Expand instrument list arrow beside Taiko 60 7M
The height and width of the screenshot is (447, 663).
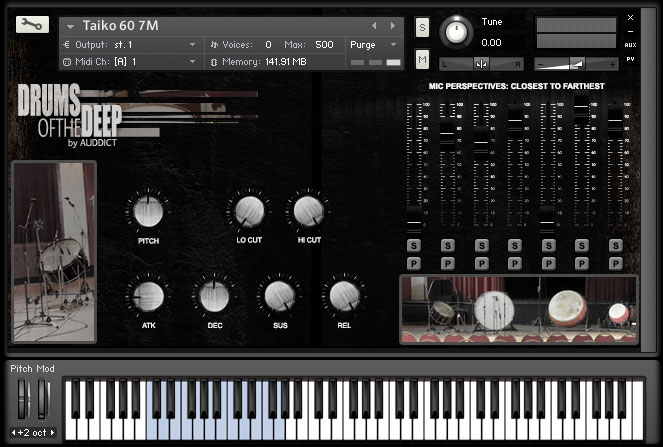pos(71,27)
